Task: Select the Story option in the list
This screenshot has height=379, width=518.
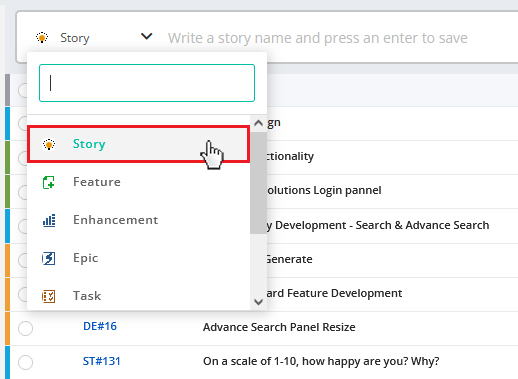Action: pos(139,144)
